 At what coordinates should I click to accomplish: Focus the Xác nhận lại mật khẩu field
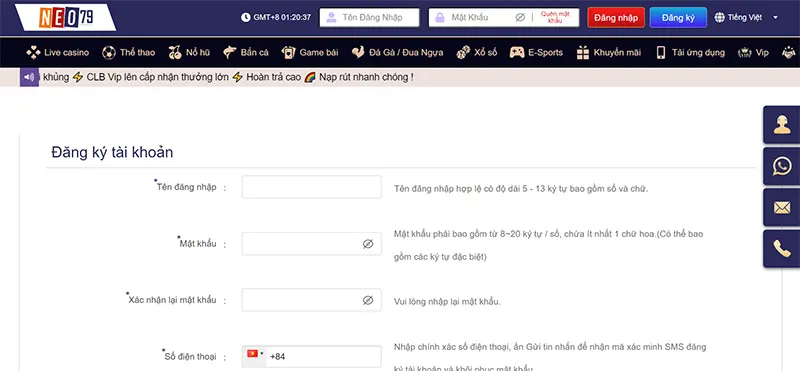[312, 300]
